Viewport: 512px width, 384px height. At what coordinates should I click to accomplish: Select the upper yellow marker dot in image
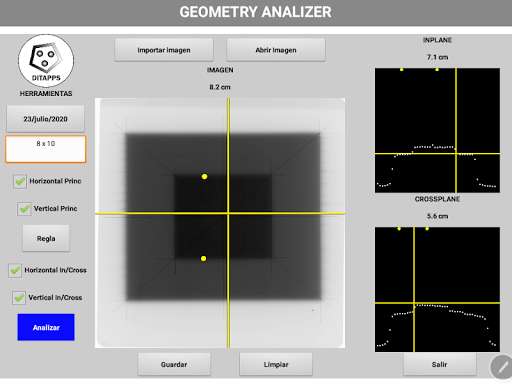click(x=204, y=176)
